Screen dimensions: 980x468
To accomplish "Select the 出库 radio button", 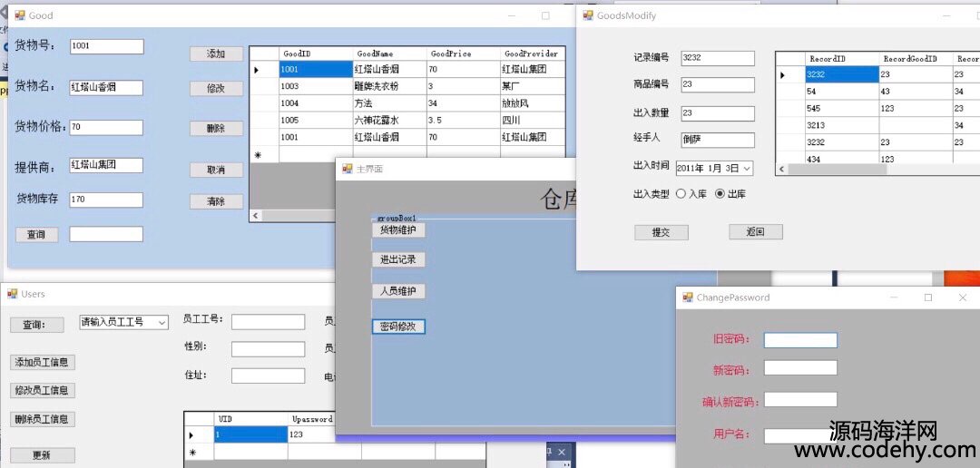I will point(720,194).
